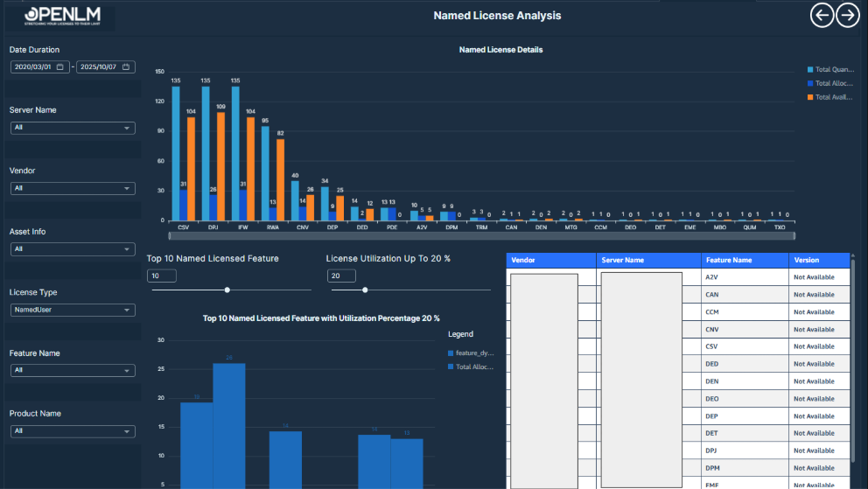Click the horizontal scrollbar under the bar chart
This screenshot has height=489, width=868.
[x=481, y=235]
